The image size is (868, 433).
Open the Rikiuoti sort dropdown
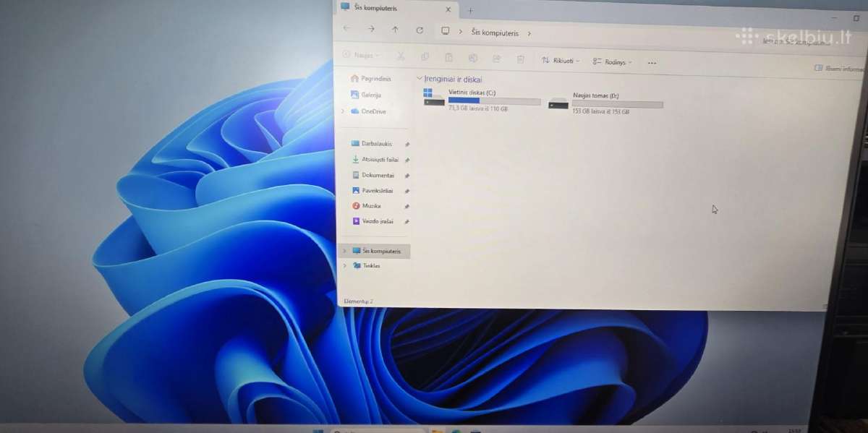(561, 61)
